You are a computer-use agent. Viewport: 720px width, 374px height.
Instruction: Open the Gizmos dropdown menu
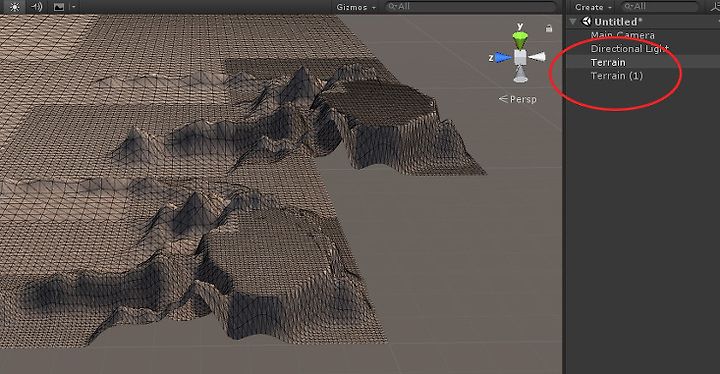point(356,7)
